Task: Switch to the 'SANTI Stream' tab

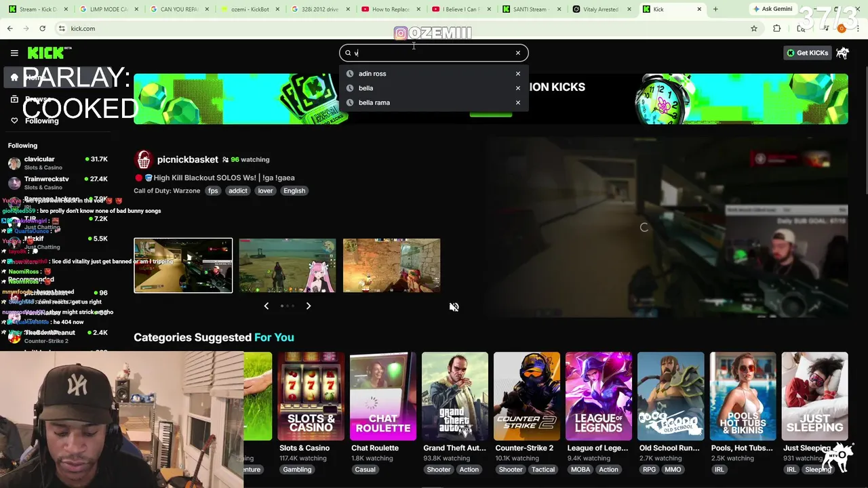Action: [531, 9]
